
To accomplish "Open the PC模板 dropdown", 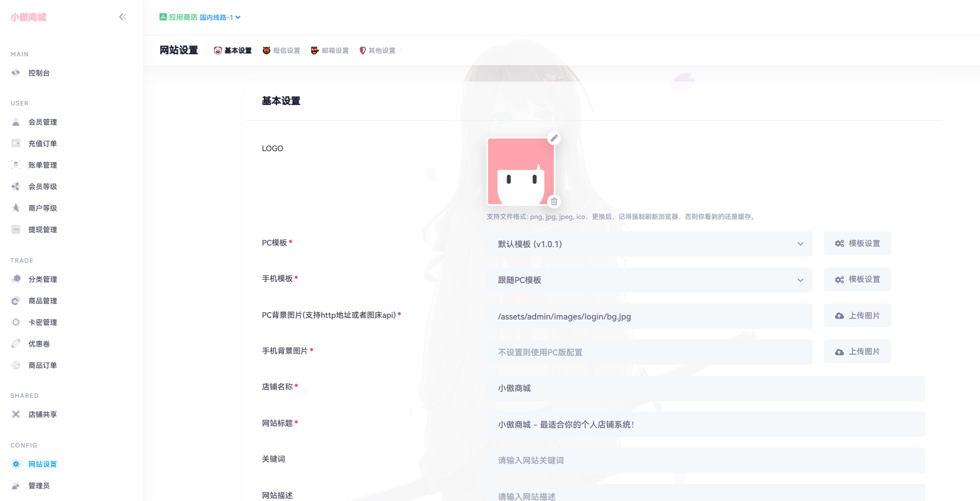I will point(649,244).
